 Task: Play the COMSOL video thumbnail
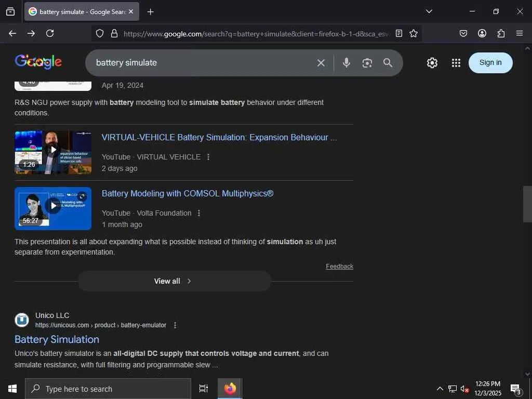click(53, 208)
